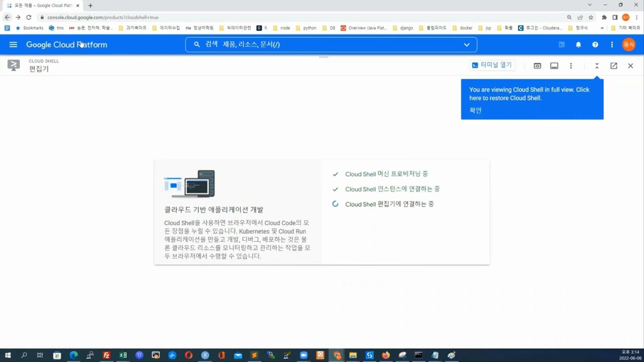Image resolution: width=644 pixels, height=362 pixels.
Task: Open the command prompt on the taskbar
Action: click(419, 355)
